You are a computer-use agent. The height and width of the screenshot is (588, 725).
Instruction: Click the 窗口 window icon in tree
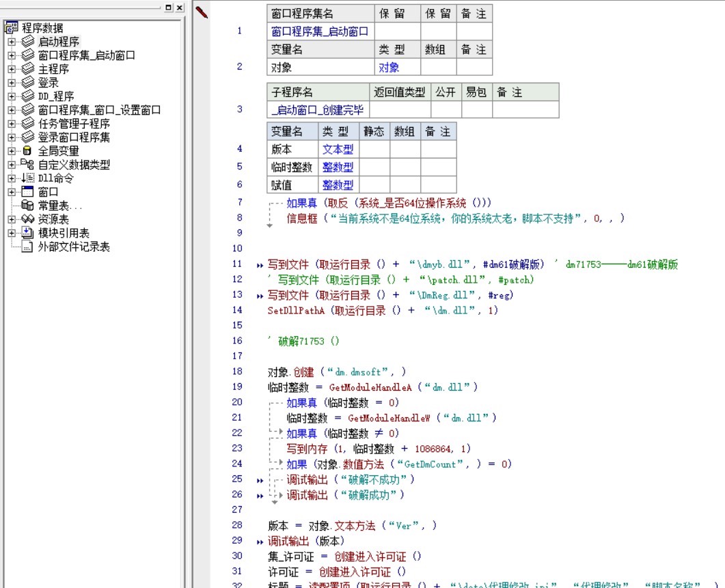pos(27,191)
